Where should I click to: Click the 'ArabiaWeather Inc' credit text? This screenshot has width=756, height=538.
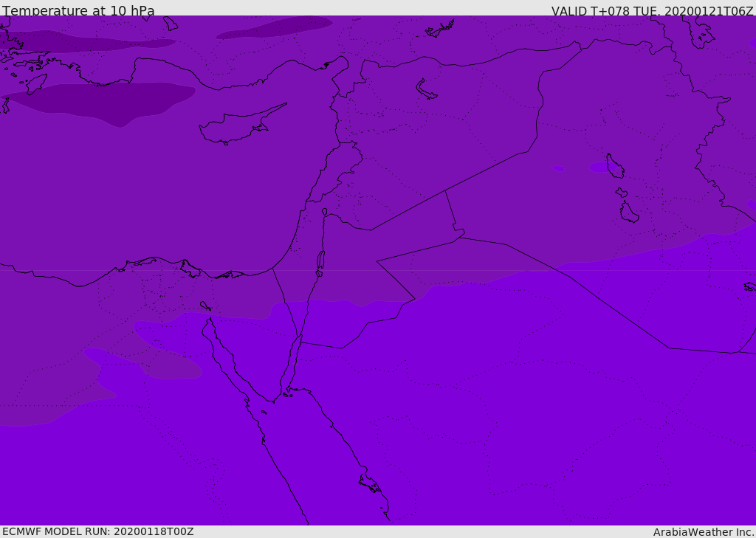703,532
